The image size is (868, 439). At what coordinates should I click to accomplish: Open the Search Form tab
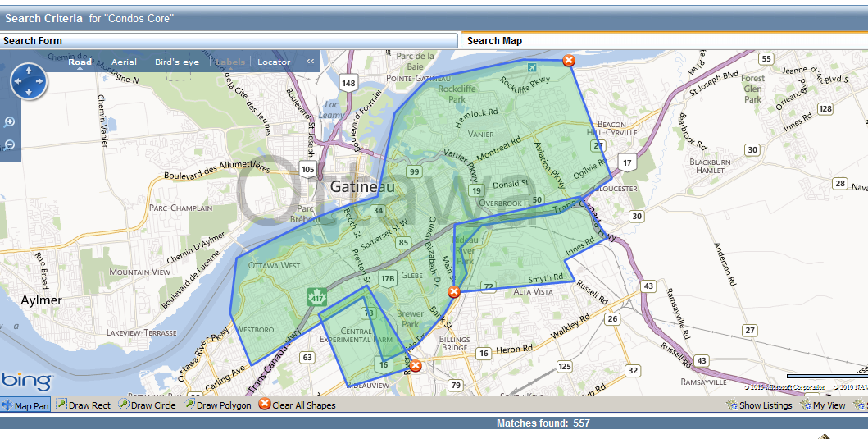(x=229, y=40)
